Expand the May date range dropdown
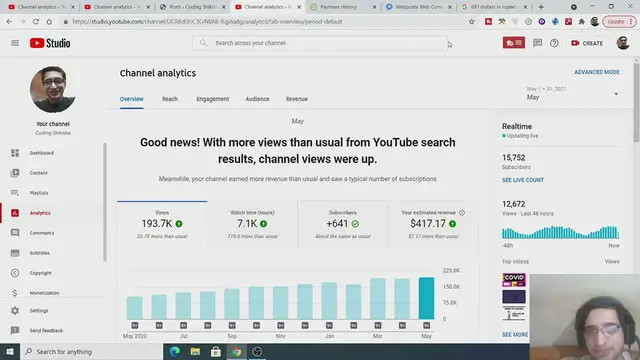640x360 pixels. tap(616, 94)
